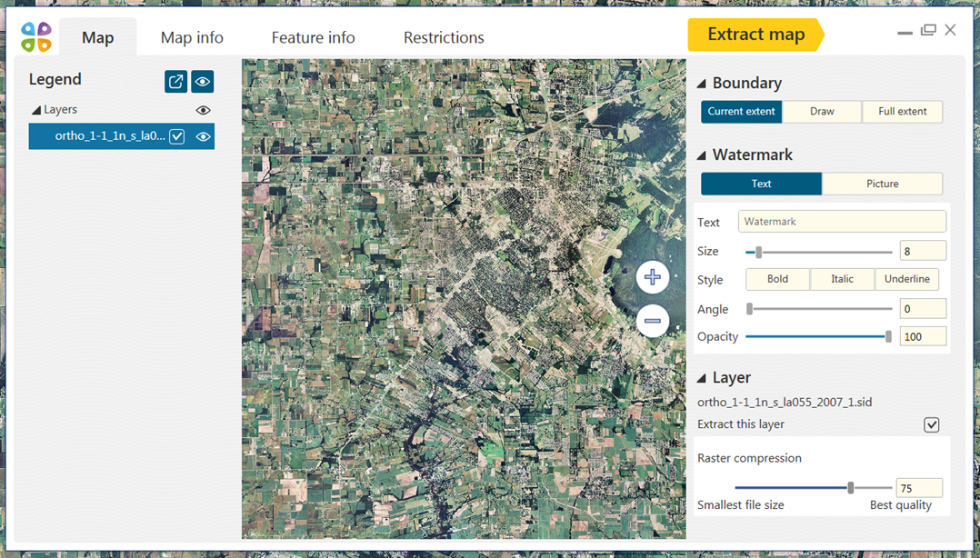This screenshot has height=558, width=980.
Task: Toggle visibility of all legend items
Action: [203, 81]
